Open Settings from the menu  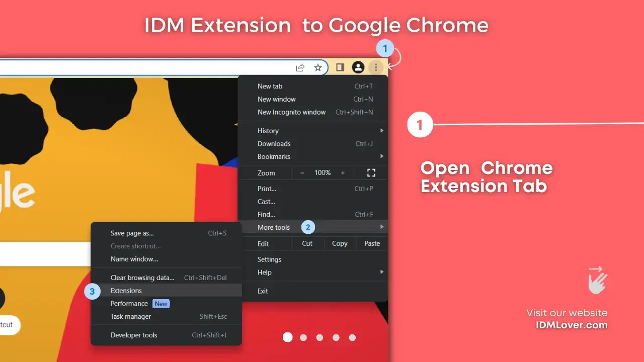click(269, 259)
